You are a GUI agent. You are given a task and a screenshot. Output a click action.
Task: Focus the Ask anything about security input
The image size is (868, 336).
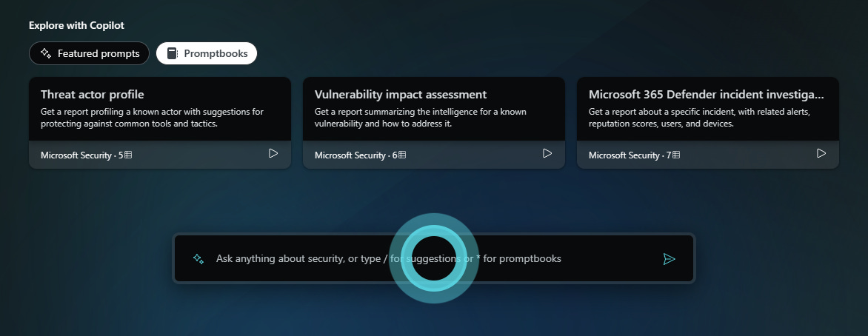(434, 258)
